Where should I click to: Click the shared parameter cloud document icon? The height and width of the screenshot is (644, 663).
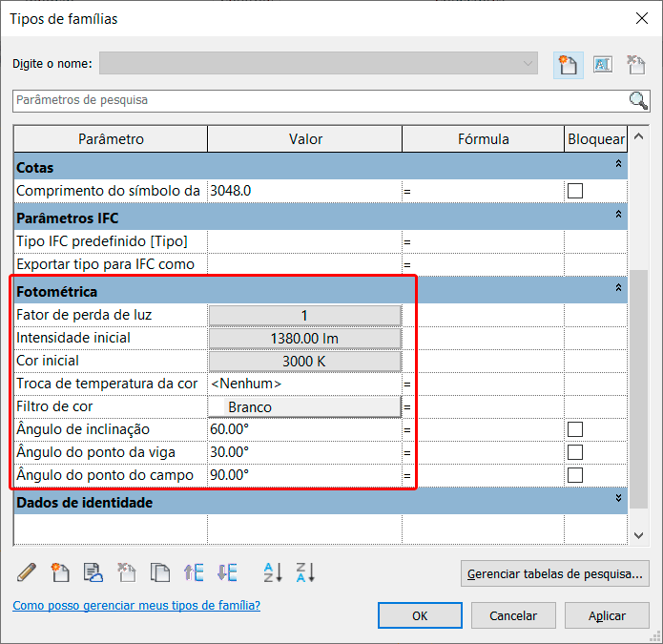coord(93,572)
